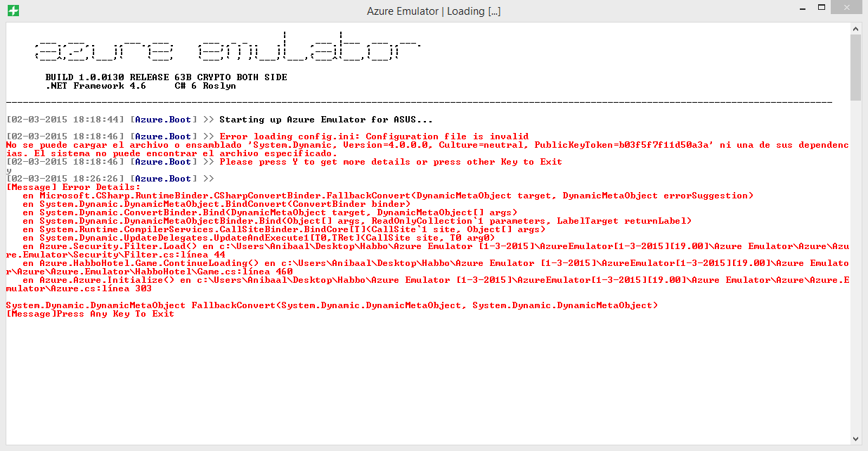Click 'System.Dynamic.DynamicMetaObjectBinder.Bind' stack trace line
This screenshot has width=868, height=451.
pyautogui.click(x=357, y=221)
